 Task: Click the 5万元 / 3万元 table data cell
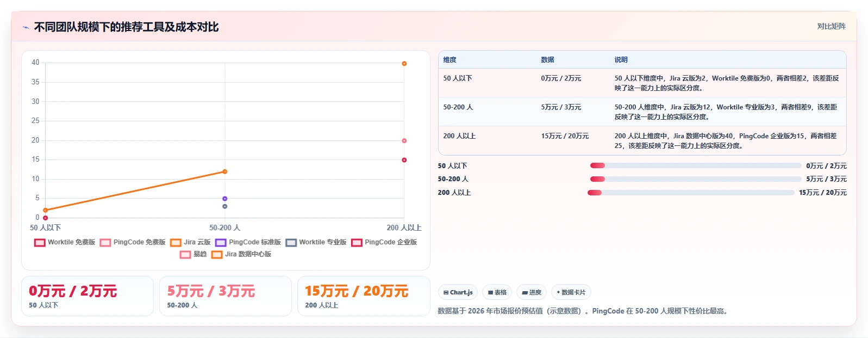coord(561,107)
